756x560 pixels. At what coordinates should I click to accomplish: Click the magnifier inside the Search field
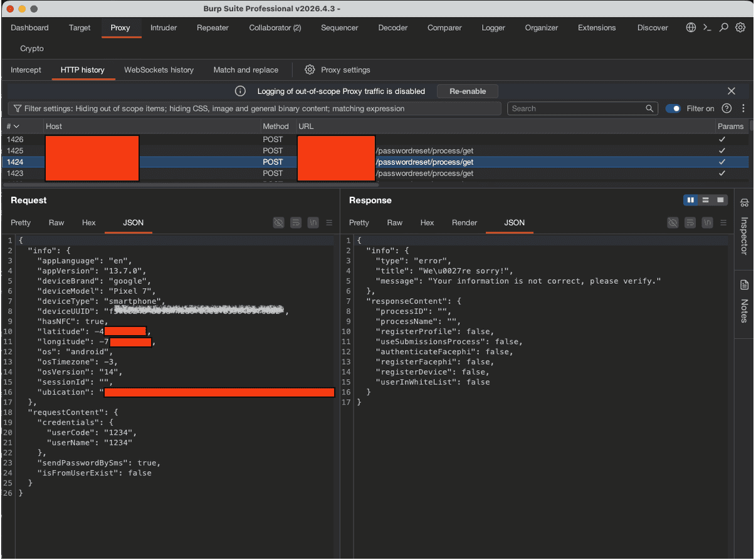point(649,108)
